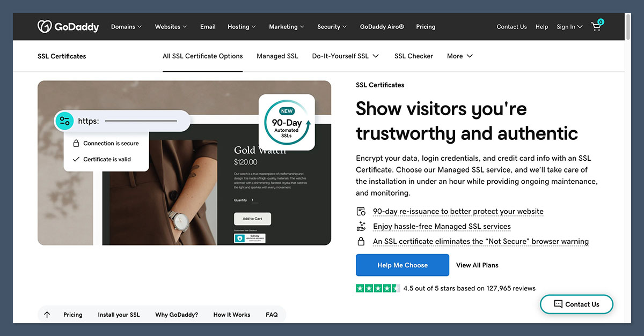Click View All Plans link
This screenshot has height=336, width=644.
tap(477, 265)
